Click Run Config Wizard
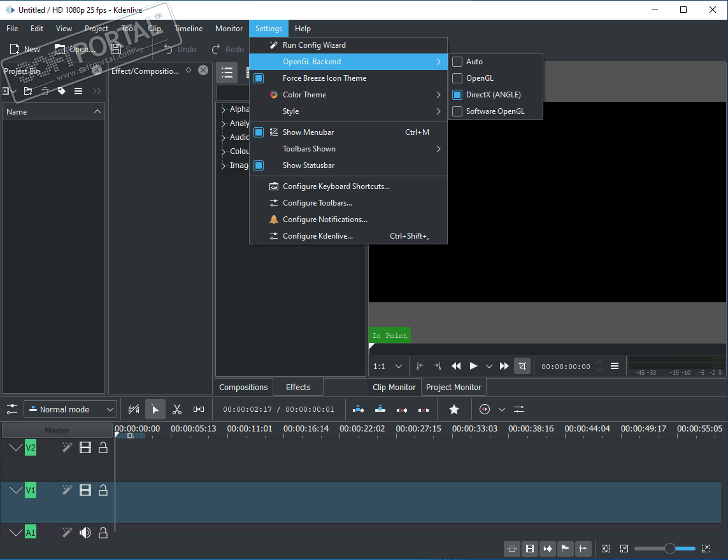This screenshot has width=728, height=560. coord(314,45)
